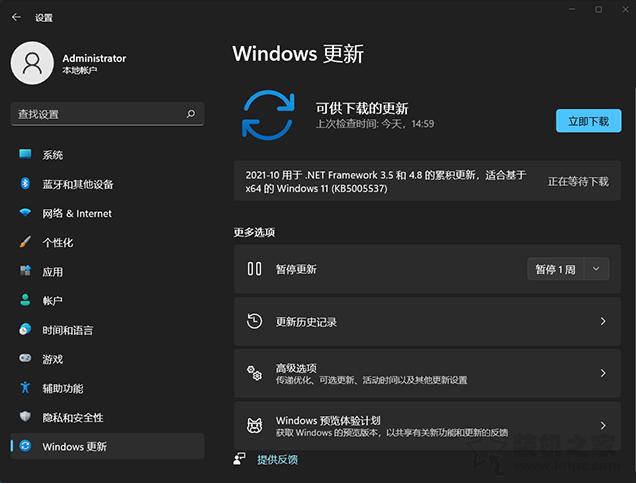Click the search magnifier icon
Image resolution: width=636 pixels, height=484 pixels.
191,114
